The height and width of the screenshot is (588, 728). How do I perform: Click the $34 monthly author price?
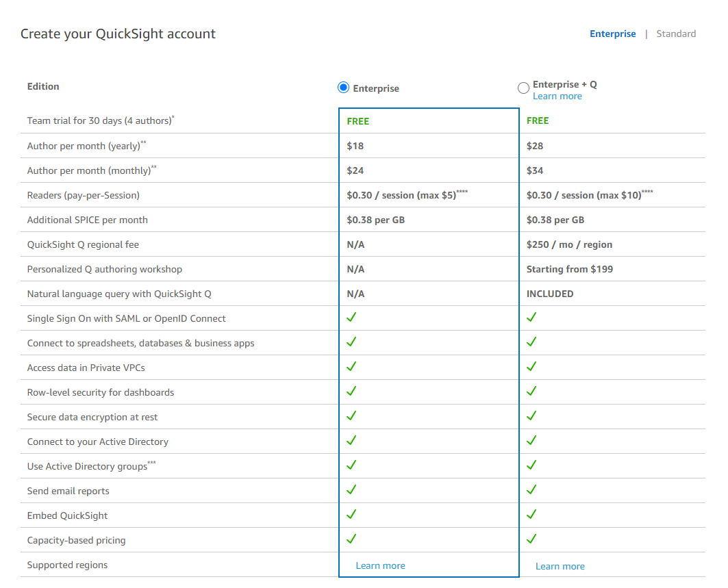tap(535, 170)
